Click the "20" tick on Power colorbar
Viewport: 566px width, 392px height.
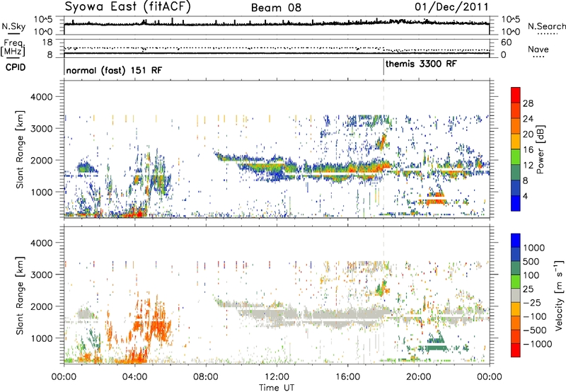coord(528,134)
